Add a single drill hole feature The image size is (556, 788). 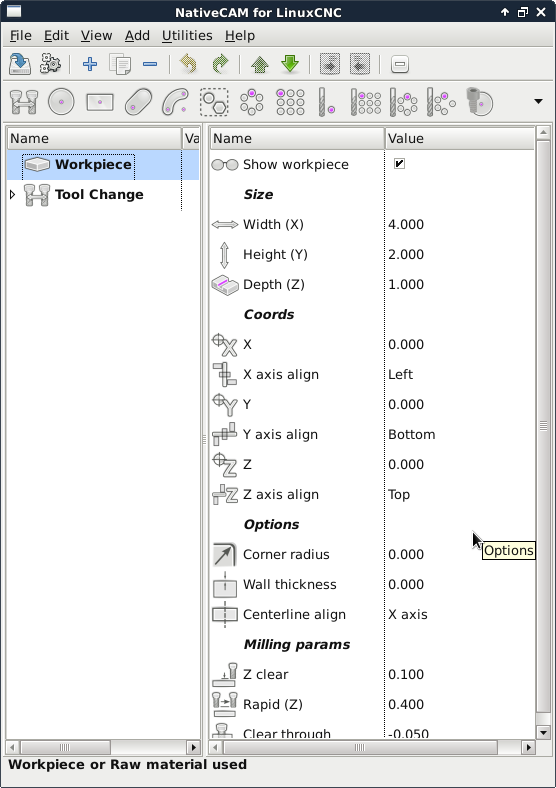point(327,102)
